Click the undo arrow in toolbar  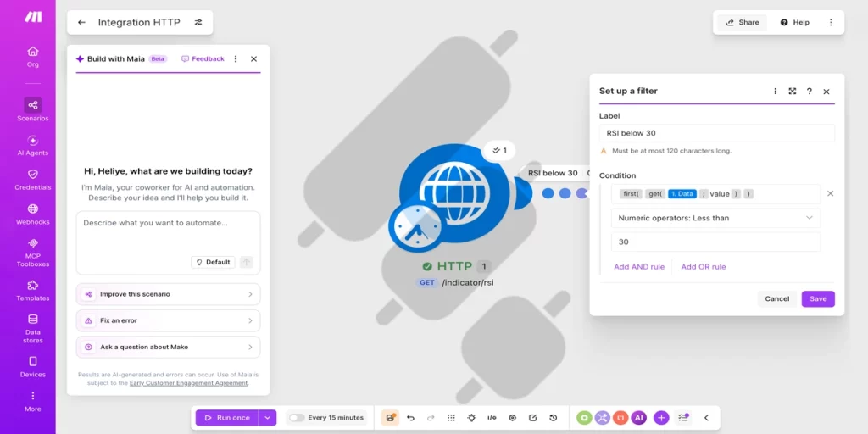[410, 418]
